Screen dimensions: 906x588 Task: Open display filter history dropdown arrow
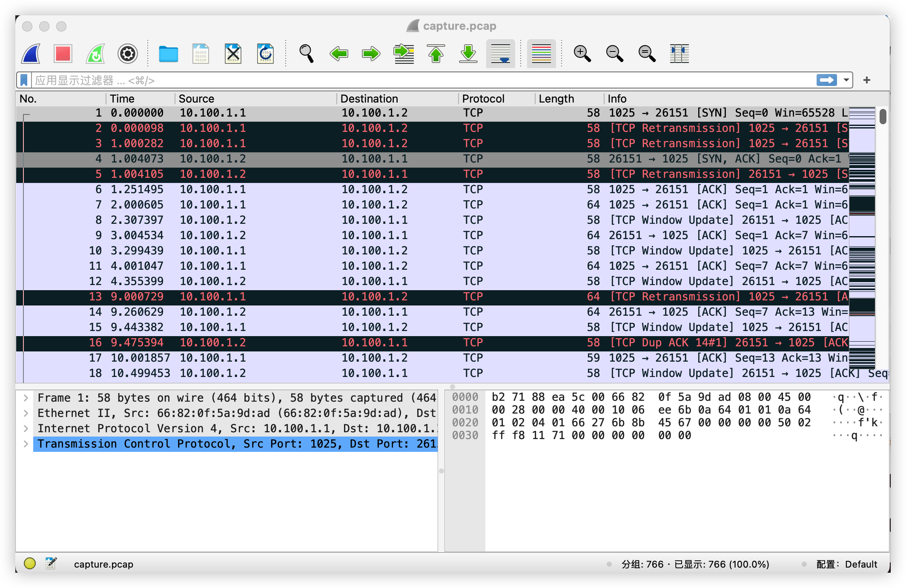point(846,80)
